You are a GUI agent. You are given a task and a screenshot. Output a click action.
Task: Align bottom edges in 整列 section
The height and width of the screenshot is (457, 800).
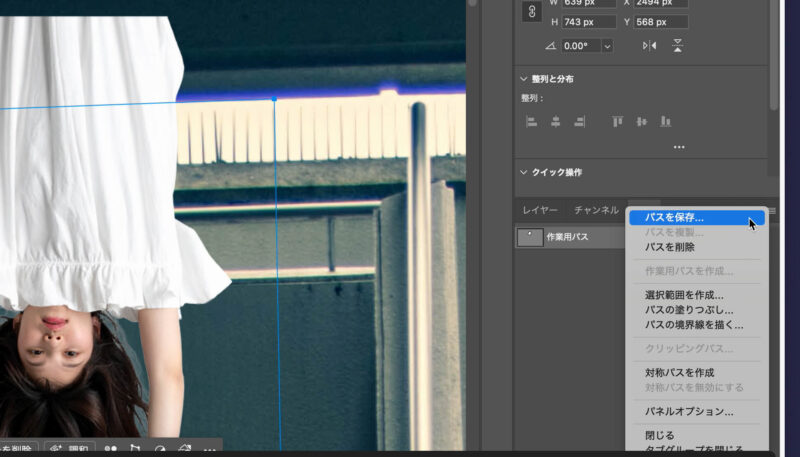665,121
